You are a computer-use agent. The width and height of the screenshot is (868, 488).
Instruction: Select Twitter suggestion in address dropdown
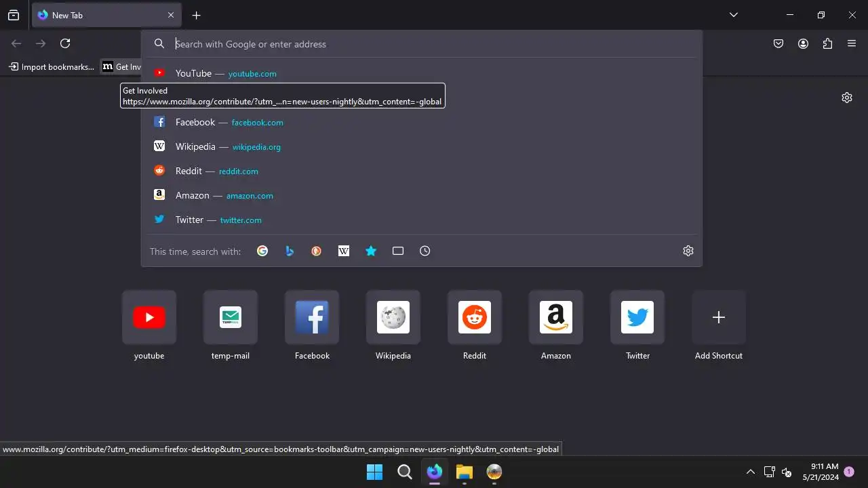tap(421, 220)
